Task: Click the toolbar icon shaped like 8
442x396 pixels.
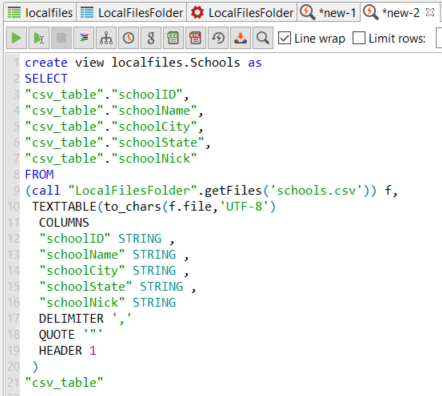Action: [x=151, y=38]
